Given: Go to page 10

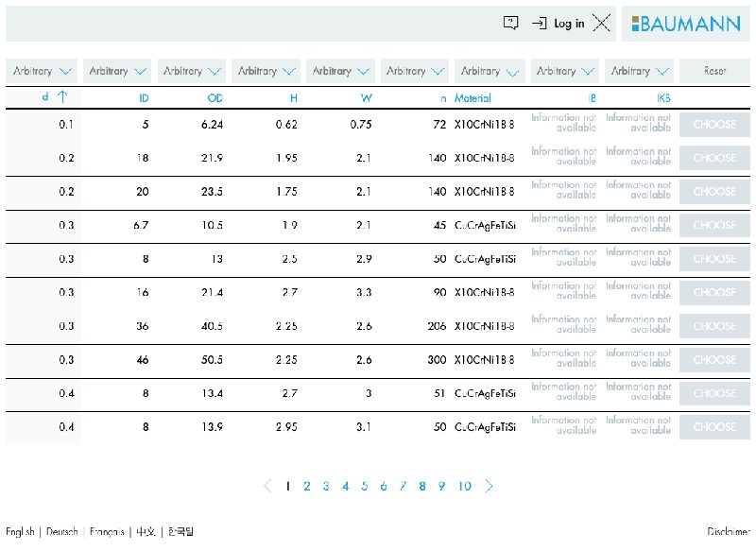Looking at the screenshot, I should [x=465, y=486].
